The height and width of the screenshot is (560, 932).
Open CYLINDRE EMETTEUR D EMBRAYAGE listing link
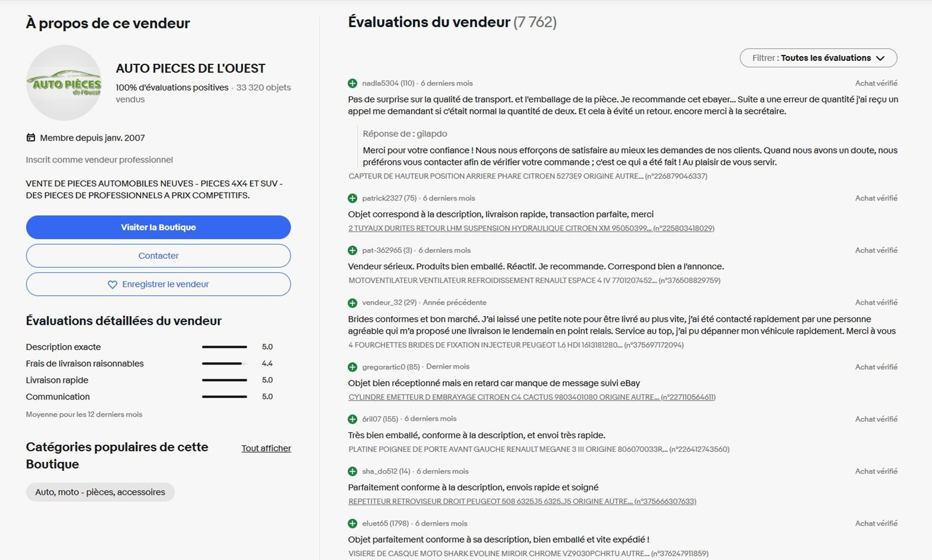coord(532,398)
